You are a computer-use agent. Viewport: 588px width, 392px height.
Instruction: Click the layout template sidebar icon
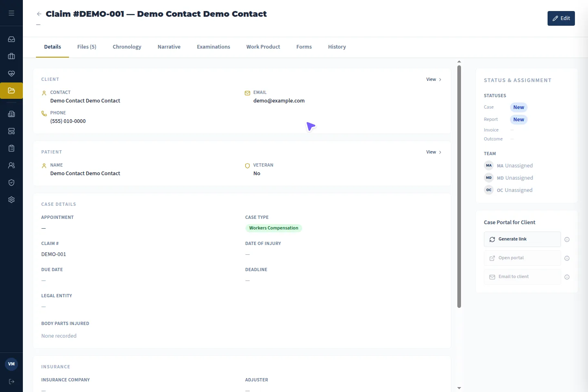tap(11, 131)
